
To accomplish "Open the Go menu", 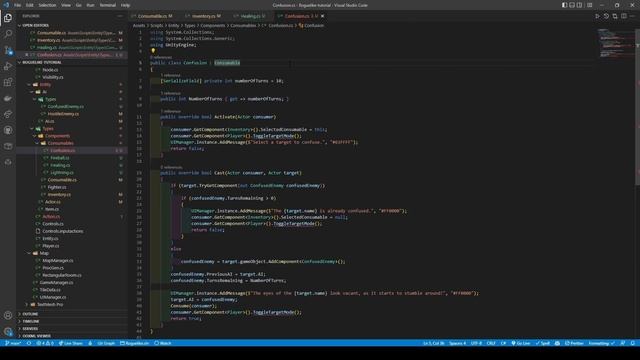I will click(78, 5).
